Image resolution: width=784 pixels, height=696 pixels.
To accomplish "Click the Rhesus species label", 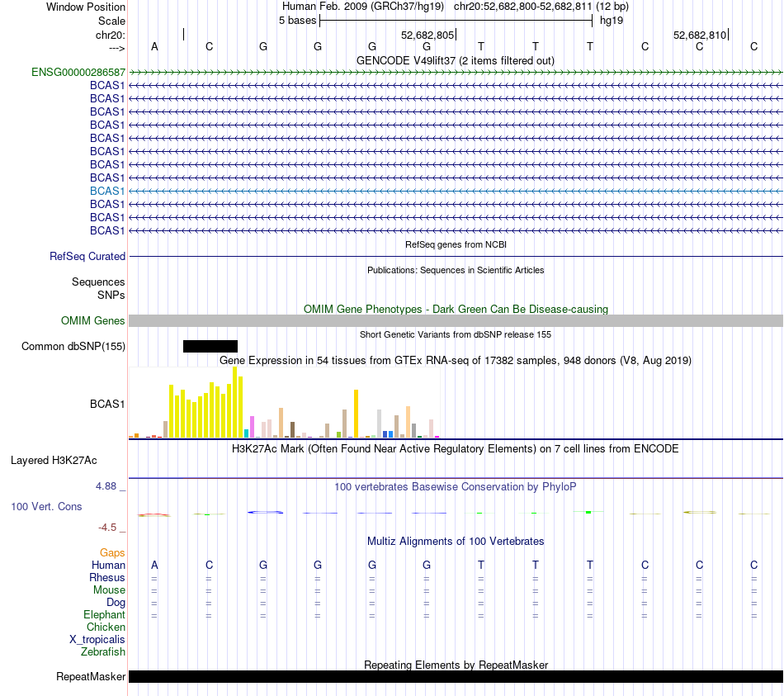I will point(107,578).
